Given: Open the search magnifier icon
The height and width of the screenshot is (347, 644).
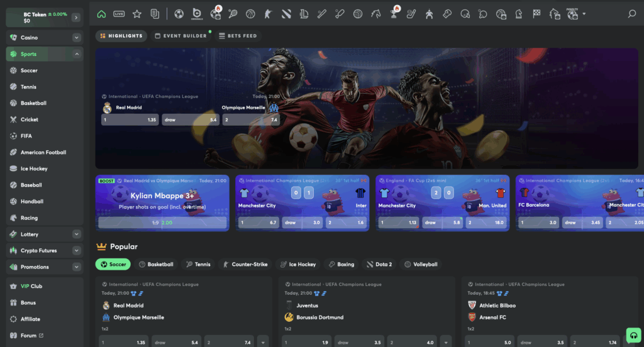Looking at the screenshot, I should coord(631,14).
